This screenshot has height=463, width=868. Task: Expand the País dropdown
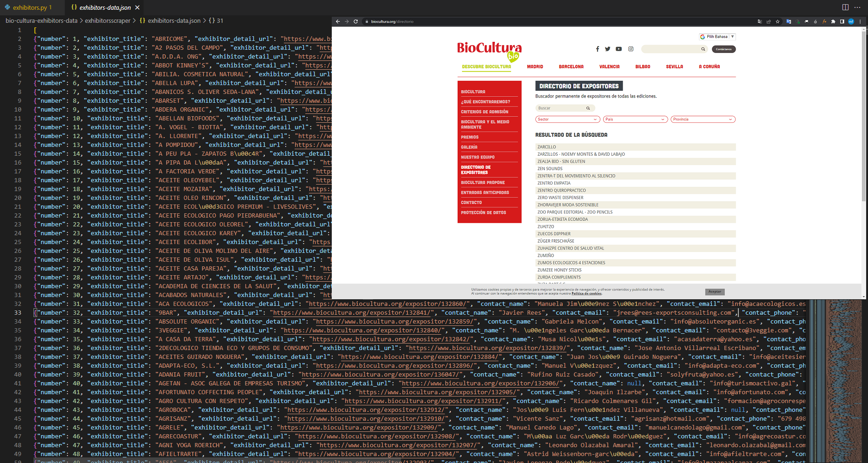pyautogui.click(x=635, y=119)
